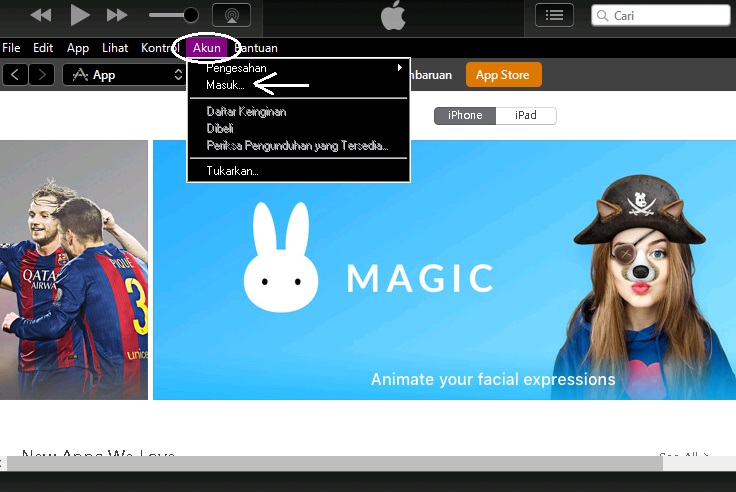The width and height of the screenshot is (736, 492).
Task: Click the Cari search field
Action: pyautogui.click(x=660, y=15)
